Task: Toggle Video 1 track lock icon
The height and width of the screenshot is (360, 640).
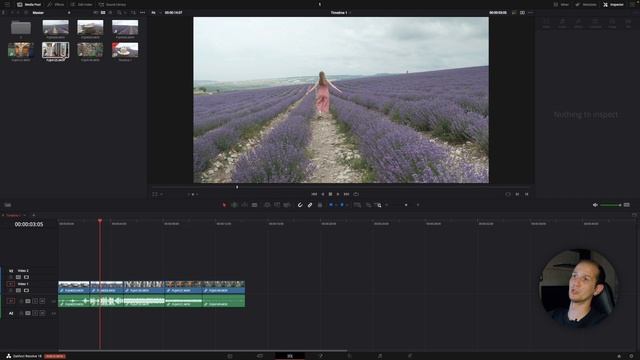Action: [x=11, y=290]
